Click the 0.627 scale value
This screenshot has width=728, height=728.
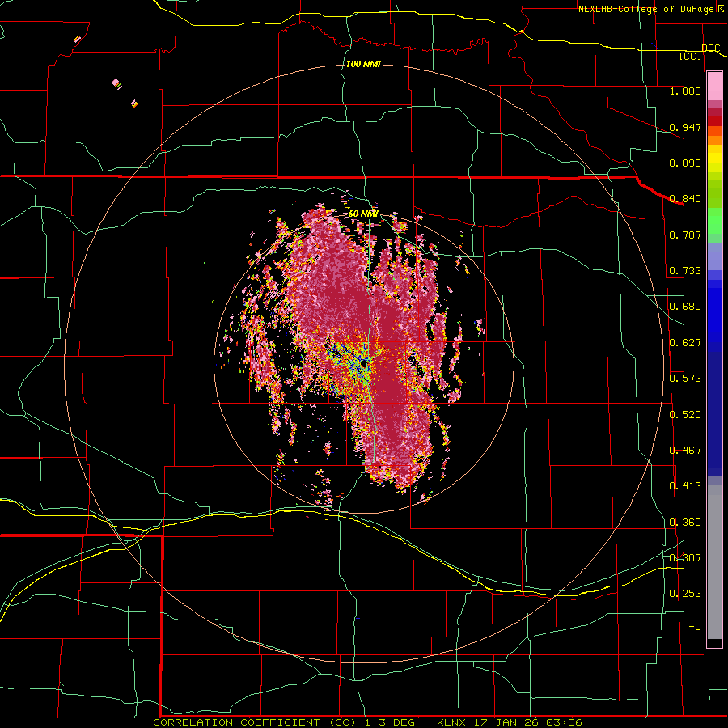(685, 343)
